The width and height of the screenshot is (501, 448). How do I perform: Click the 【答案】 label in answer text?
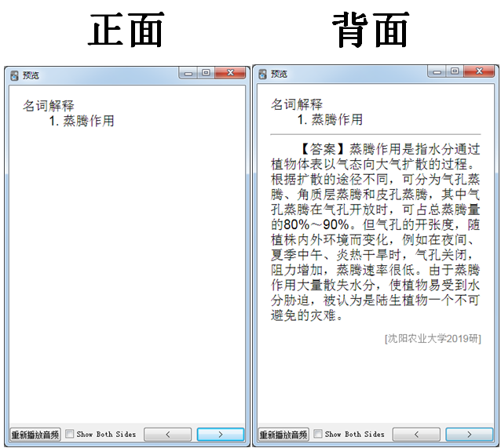(x=323, y=149)
